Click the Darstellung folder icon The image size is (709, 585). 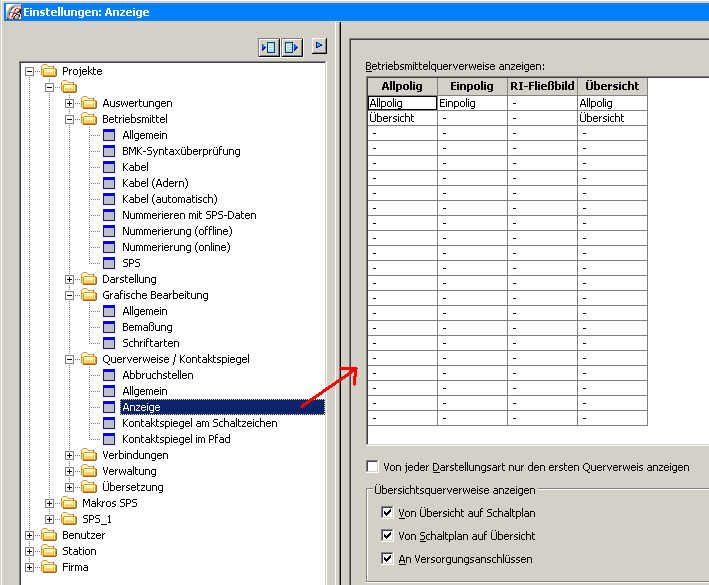coord(89,279)
